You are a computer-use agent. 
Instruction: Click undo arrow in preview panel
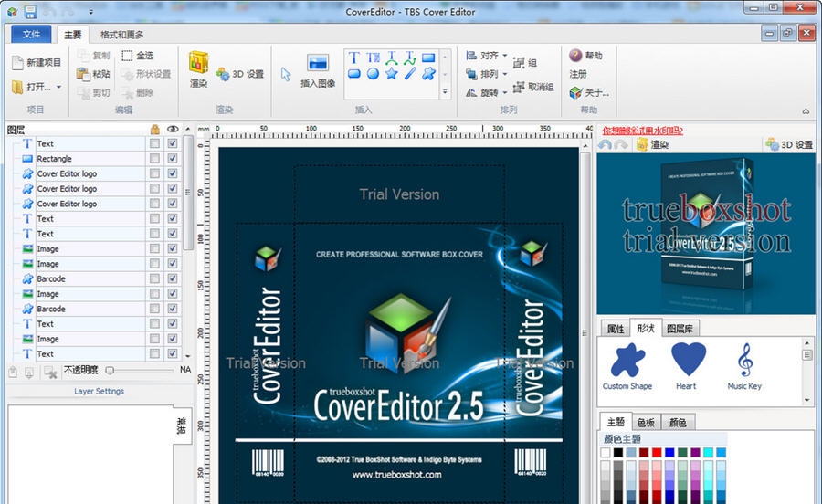click(x=605, y=144)
